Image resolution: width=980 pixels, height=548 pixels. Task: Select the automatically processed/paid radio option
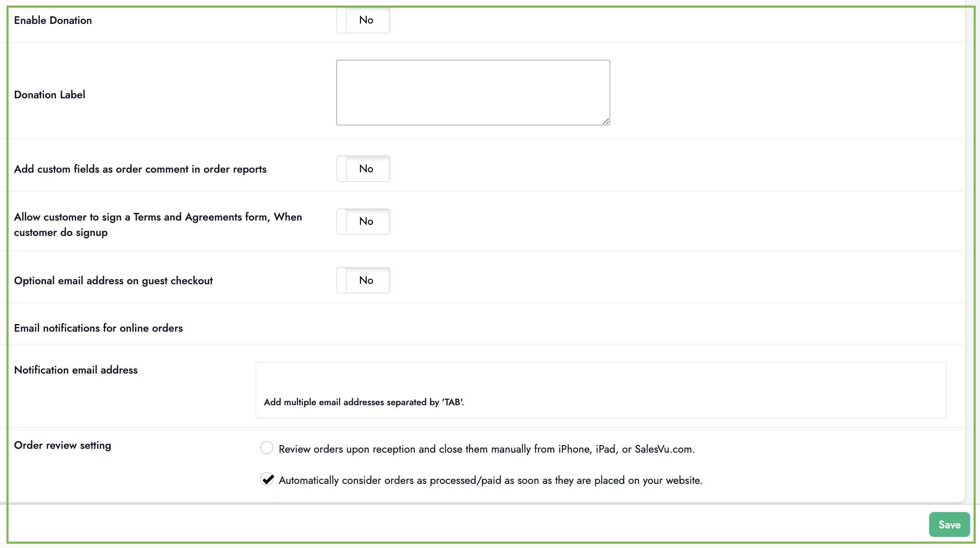(x=267, y=479)
